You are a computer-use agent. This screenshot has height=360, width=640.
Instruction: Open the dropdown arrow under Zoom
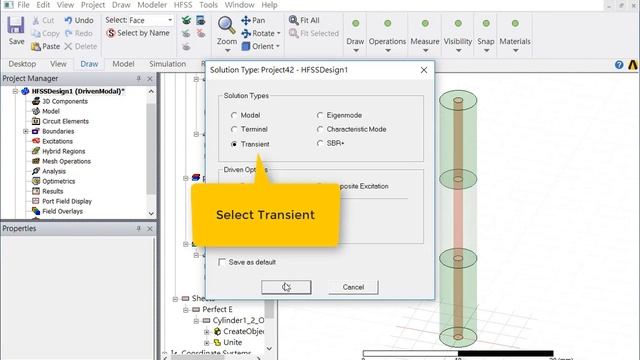tap(227, 51)
